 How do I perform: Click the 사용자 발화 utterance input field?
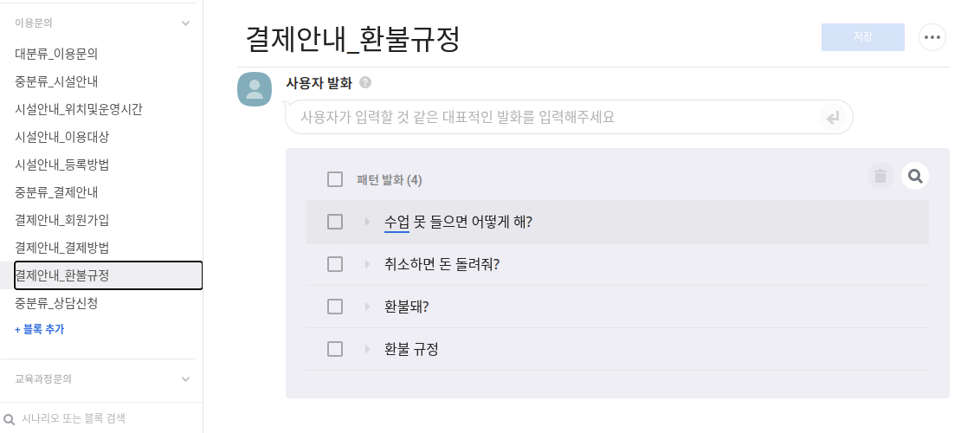tap(554, 117)
